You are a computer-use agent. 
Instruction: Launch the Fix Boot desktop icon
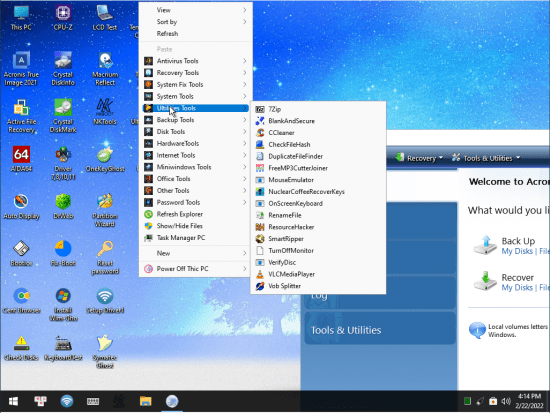[63, 253]
